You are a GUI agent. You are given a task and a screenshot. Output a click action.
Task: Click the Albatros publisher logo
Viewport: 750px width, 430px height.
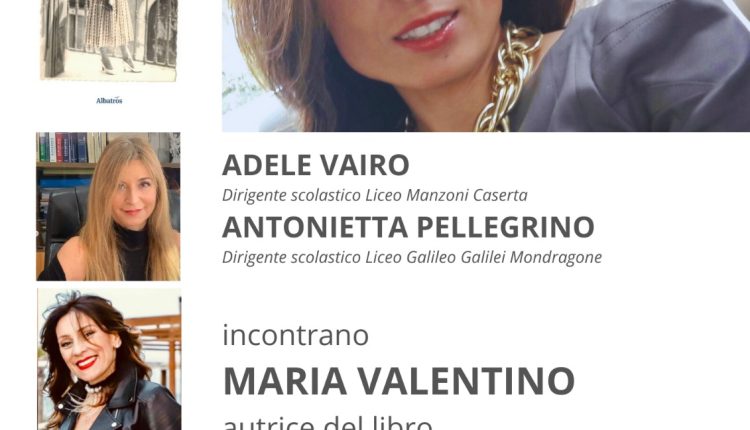pyautogui.click(x=109, y=100)
